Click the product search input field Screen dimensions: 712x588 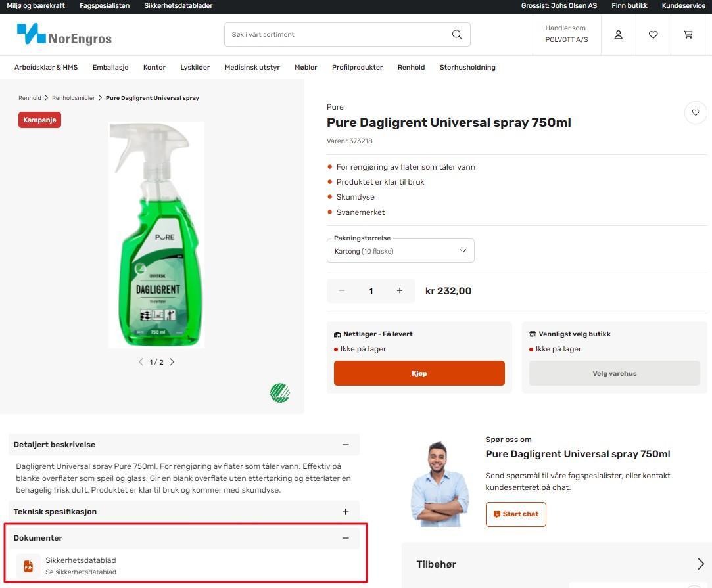[335, 35]
